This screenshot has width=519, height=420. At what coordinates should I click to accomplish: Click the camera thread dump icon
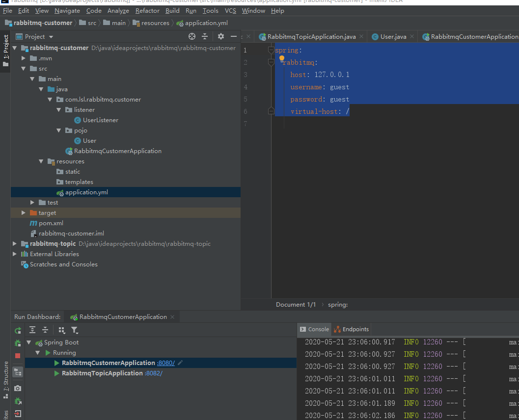tap(18, 388)
